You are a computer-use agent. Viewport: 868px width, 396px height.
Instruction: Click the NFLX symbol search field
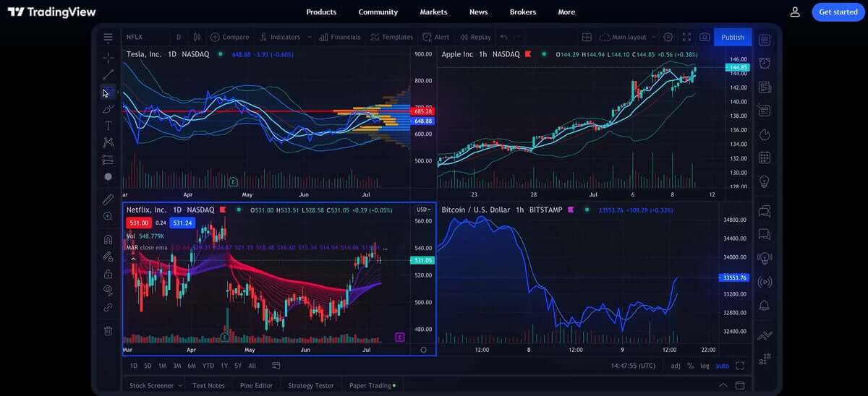pos(145,37)
